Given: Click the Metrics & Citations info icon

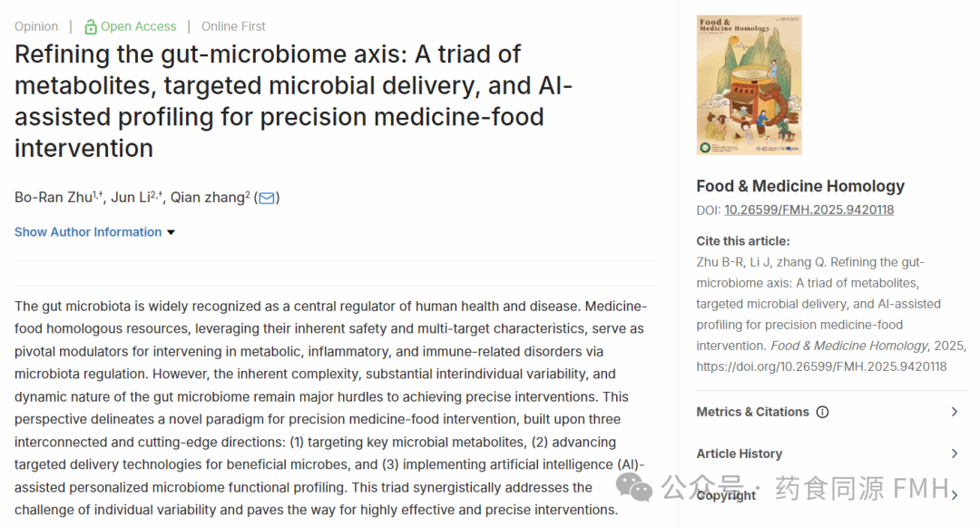Looking at the screenshot, I should click(x=822, y=412).
